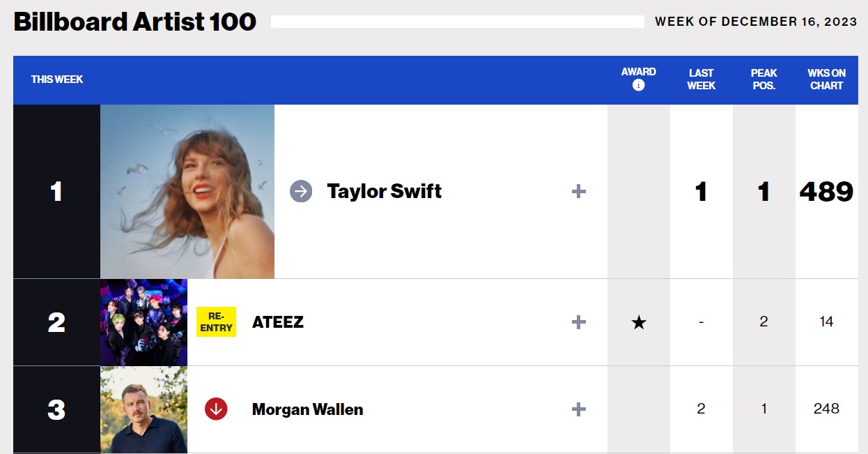The width and height of the screenshot is (868, 454).
Task: Open the Taylor Swift artist link
Action: pyautogui.click(x=385, y=191)
